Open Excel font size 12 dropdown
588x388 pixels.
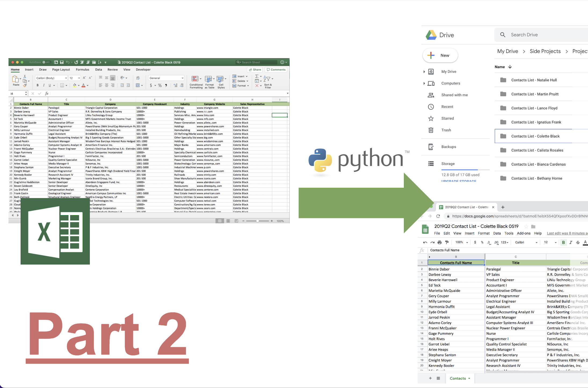(75, 78)
